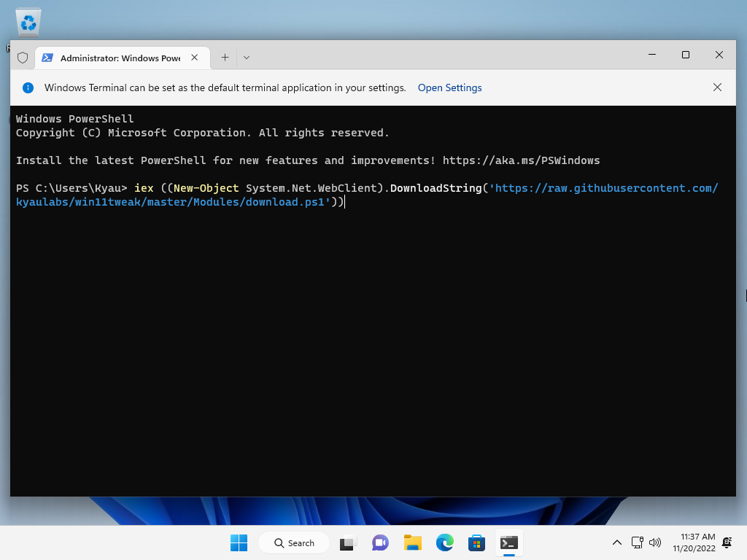
Task: Open the Chat app on taskbar
Action: 380,542
